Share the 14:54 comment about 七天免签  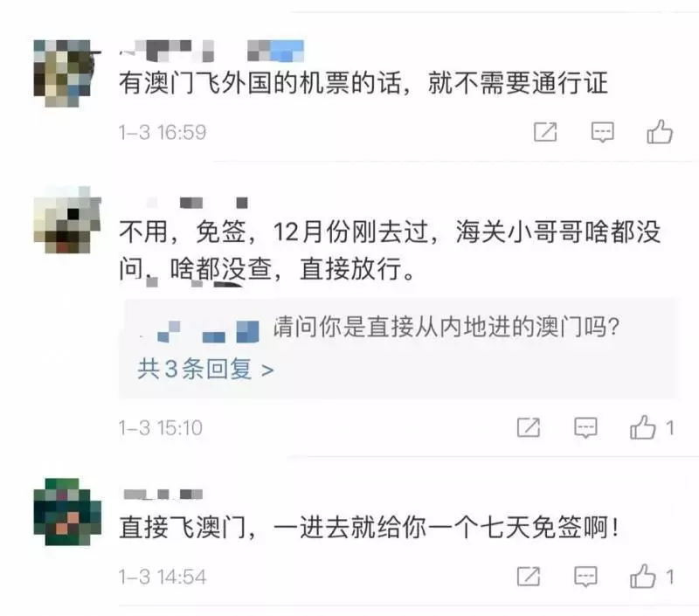tap(529, 577)
